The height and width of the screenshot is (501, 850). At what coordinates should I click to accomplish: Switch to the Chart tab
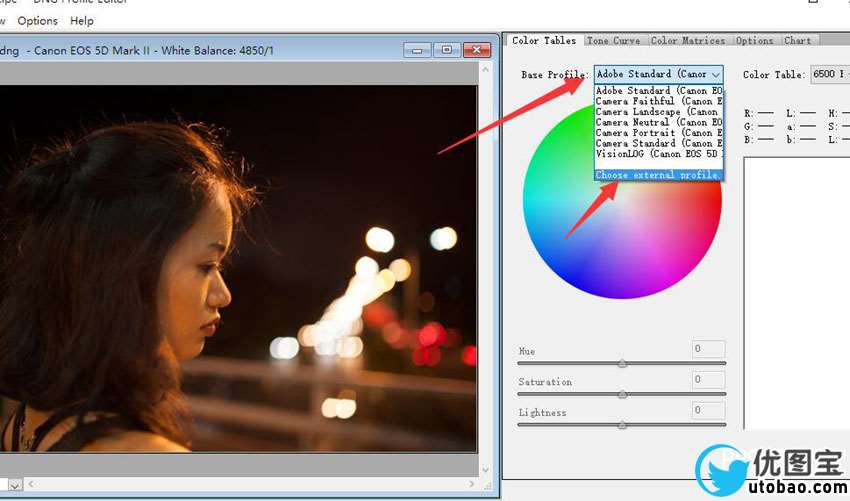tap(798, 41)
